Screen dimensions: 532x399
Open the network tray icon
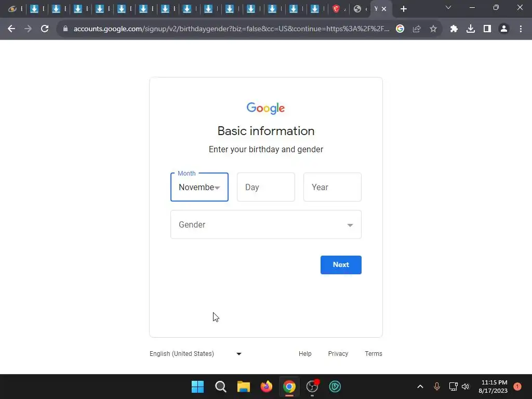[453, 387]
